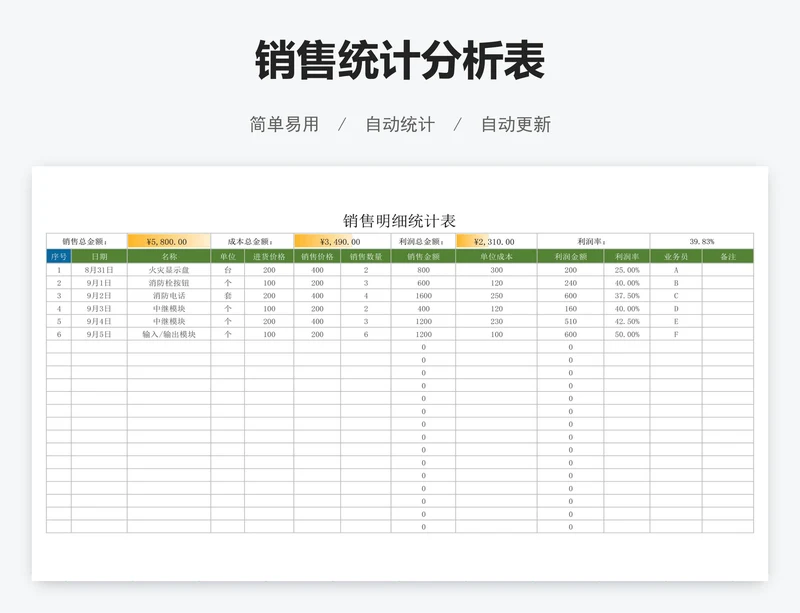
Task: Click the 230 unit cost cell
Action: point(496,322)
